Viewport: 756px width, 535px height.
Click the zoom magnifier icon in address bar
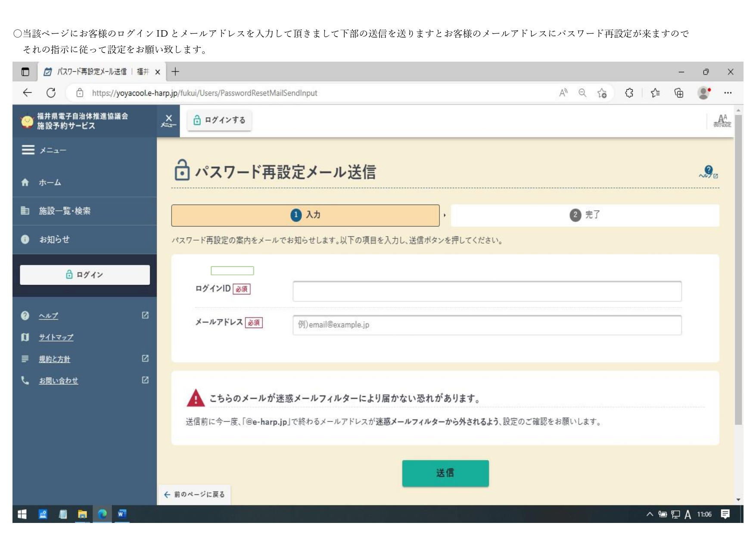(x=582, y=93)
